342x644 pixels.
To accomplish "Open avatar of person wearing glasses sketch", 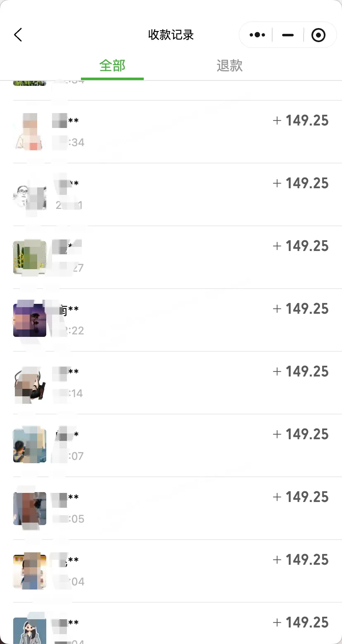I will click(x=30, y=195).
